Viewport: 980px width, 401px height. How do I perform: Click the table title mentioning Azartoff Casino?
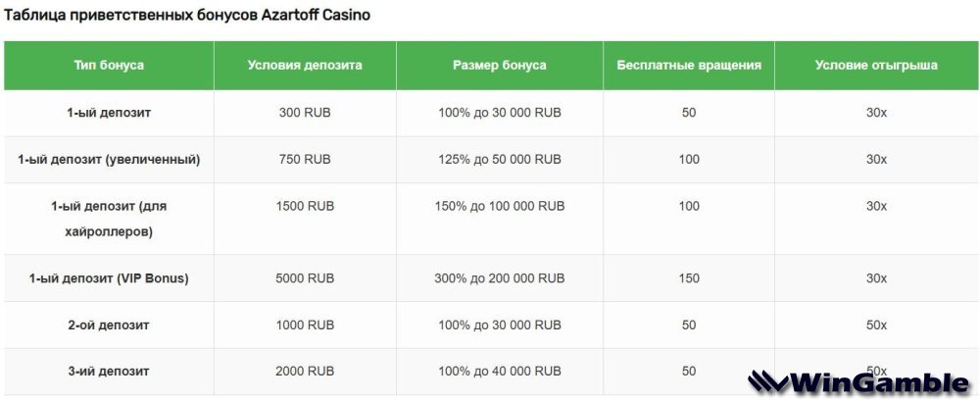pos(188,17)
